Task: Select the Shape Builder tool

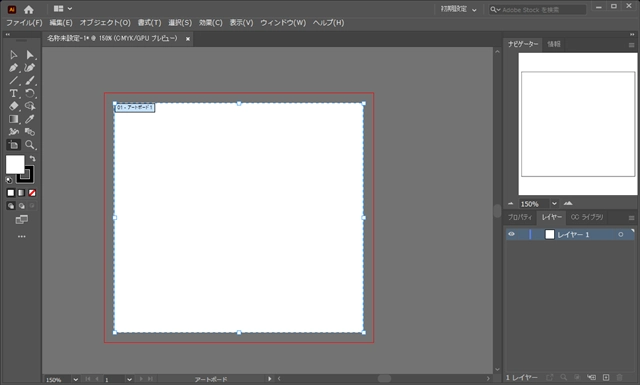Action: coord(30,106)
